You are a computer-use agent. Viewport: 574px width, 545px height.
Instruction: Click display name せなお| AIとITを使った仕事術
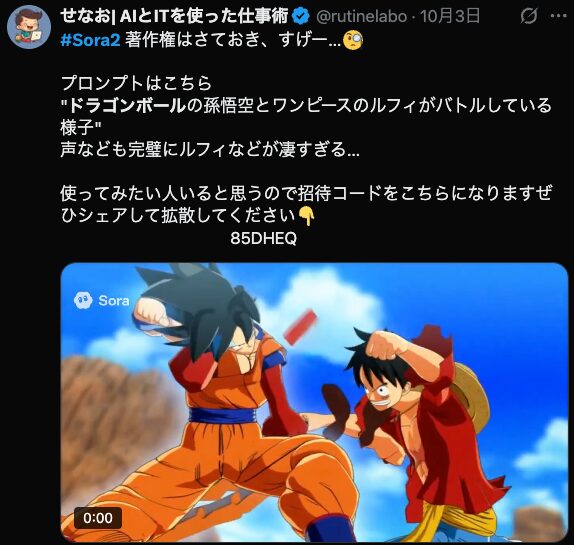coord(174,16)
